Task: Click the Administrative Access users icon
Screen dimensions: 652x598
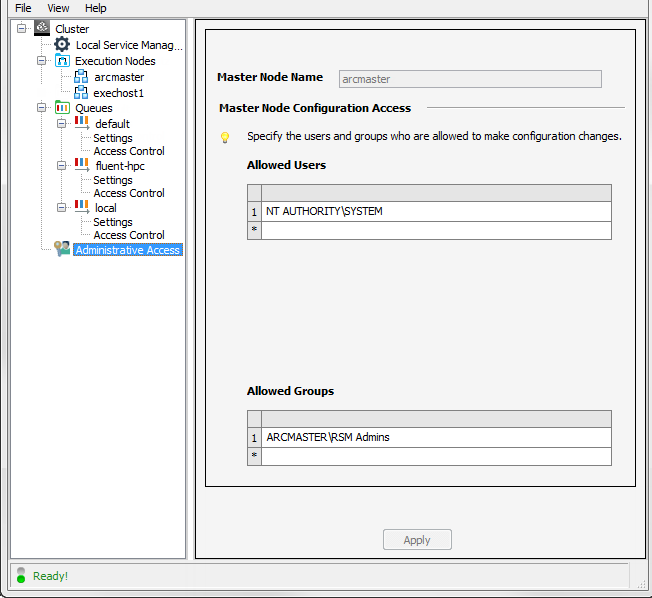Action: [x=62, y=249]
